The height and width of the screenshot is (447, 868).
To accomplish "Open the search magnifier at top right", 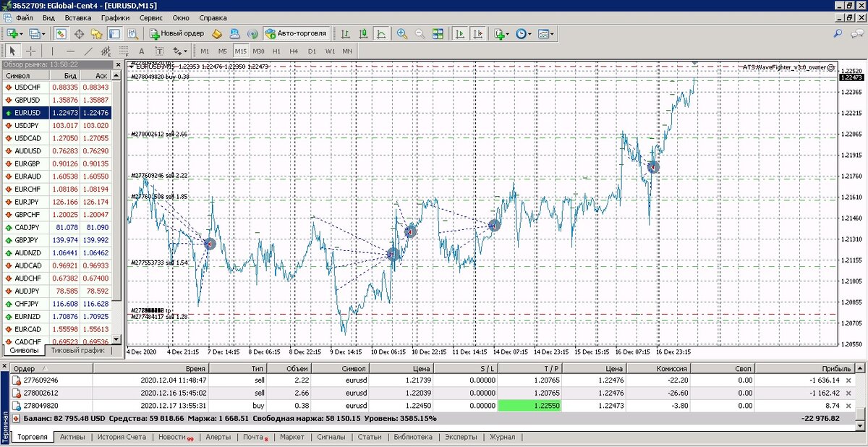I will (838, 33).
